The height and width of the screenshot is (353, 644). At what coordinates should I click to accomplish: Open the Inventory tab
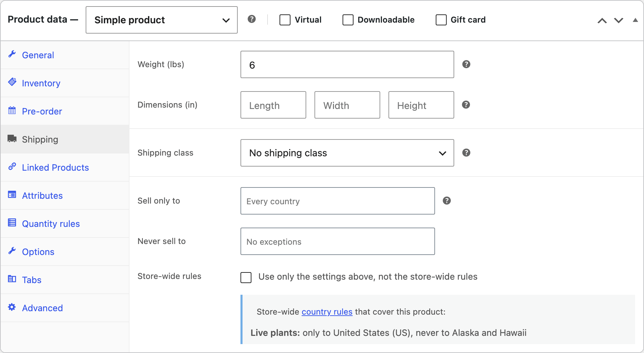coord(65,83)
